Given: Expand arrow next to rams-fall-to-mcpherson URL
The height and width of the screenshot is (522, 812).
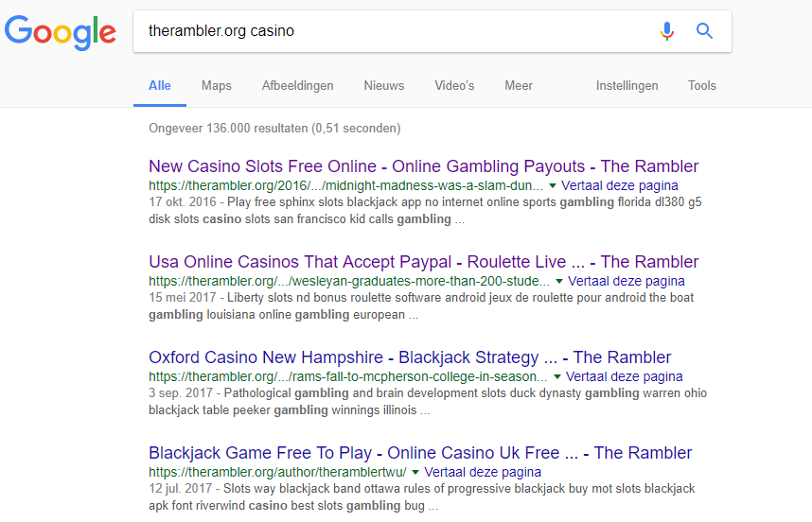Looking at the screenshot, I should click(556, 376).
